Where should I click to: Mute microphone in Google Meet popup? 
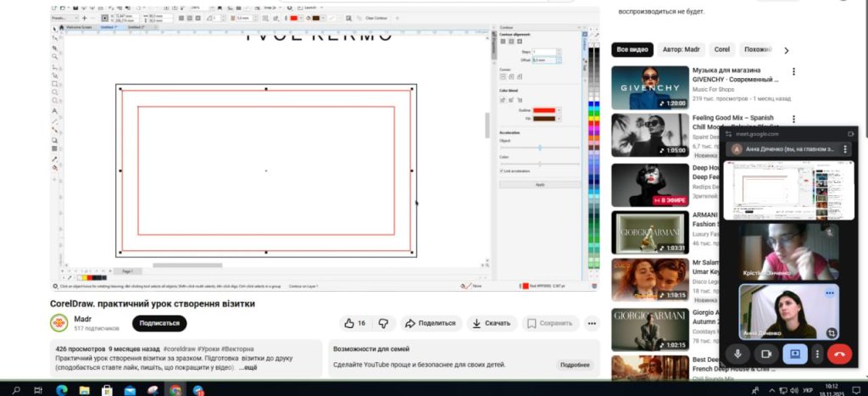738,354
